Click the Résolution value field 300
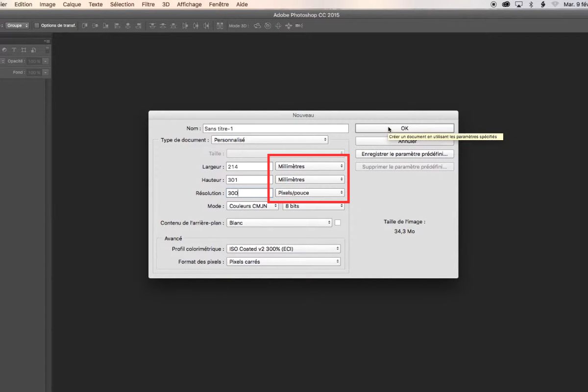The width and height of the screenshot is (588, 392). (x=249, y=193)
